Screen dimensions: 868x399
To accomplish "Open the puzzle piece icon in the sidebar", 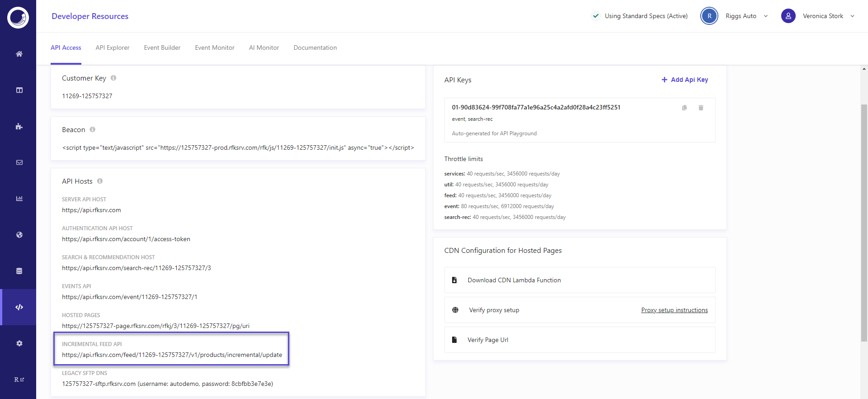I will (19, 126).
